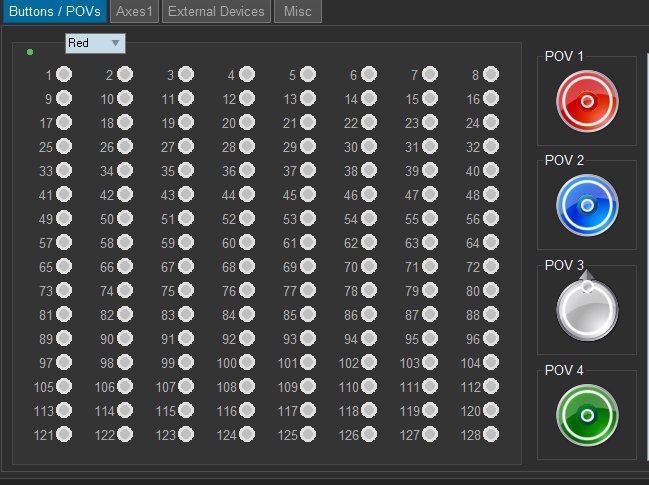Toggle button 100 indicator
Screen dimensions: 649x485
tap(247, 362)
